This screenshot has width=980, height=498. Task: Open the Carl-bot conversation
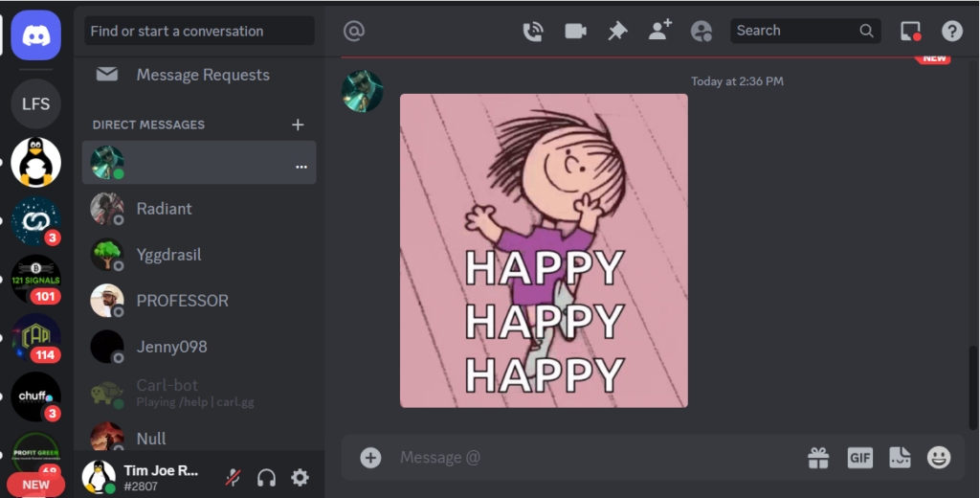pyautogui.click(x=199, y=393)
